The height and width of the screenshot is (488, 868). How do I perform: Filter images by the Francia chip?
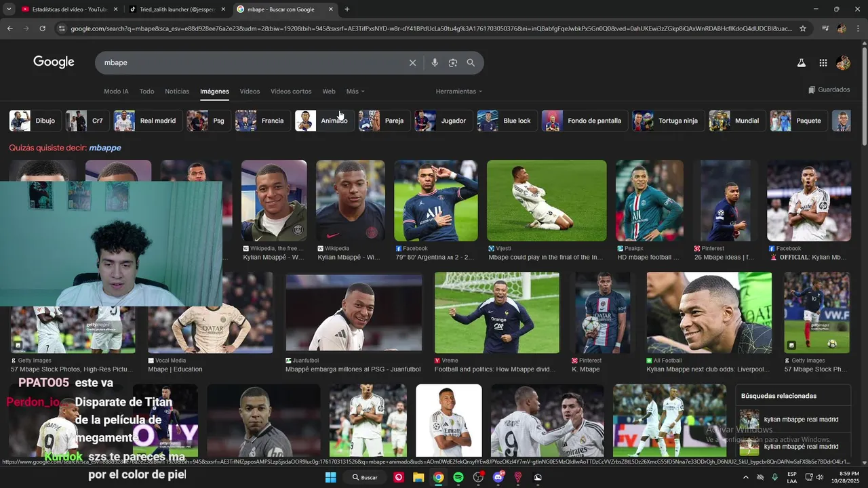pos(262,121)
